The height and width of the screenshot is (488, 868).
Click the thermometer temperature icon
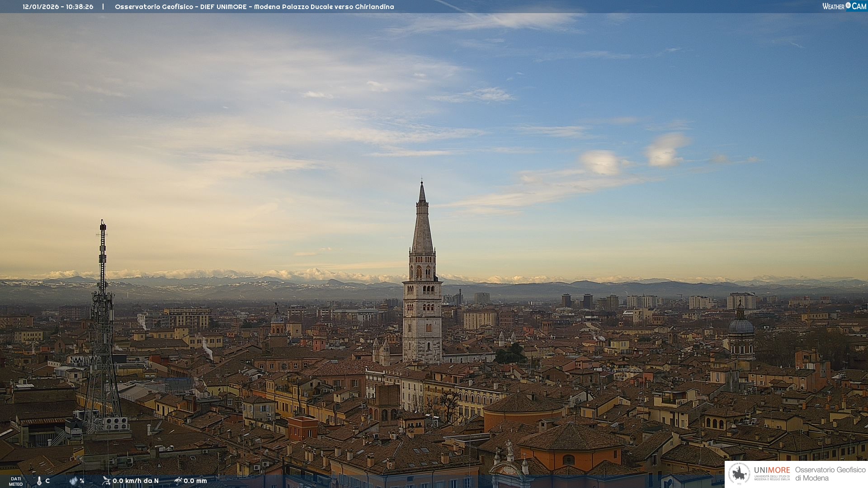tap(39, 481)
